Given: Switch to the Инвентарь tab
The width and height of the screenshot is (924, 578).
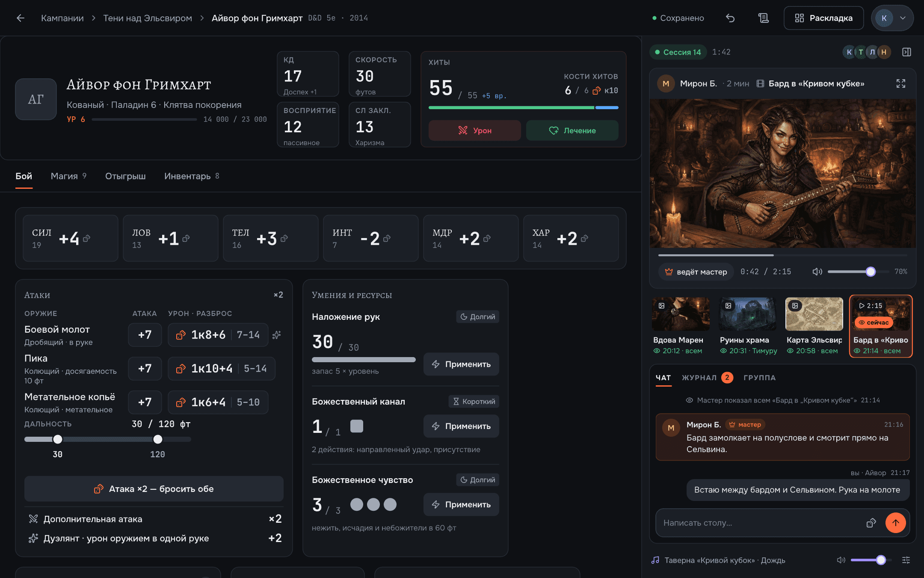Looking at the screenshot, I should [x=192, y=176].
